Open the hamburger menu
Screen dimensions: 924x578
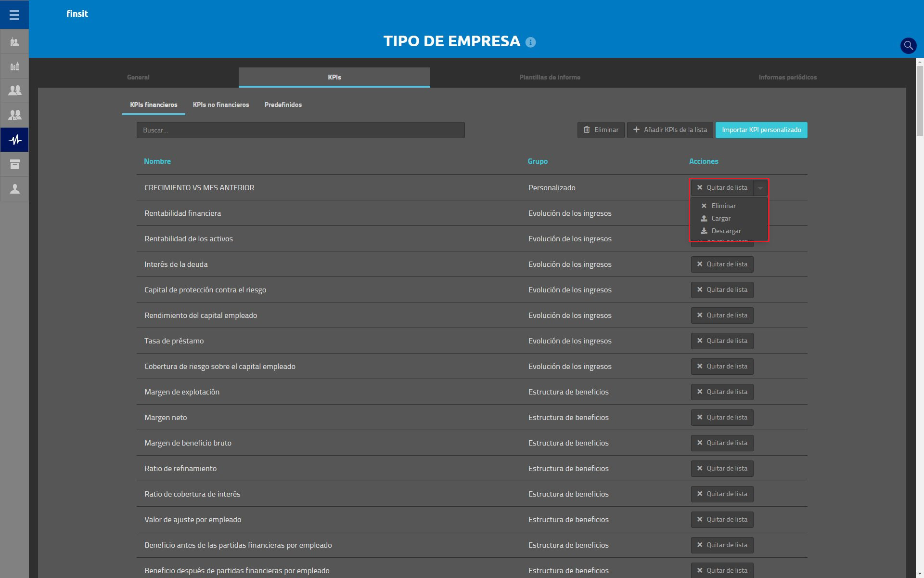coord(14,14)
